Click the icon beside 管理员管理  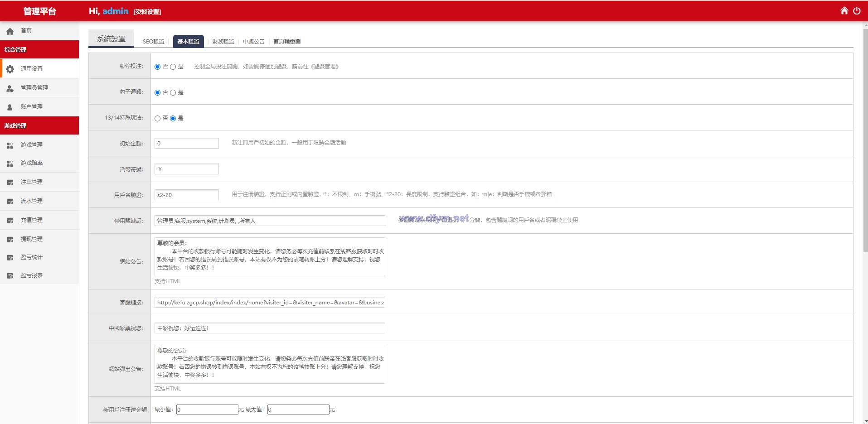10,88
